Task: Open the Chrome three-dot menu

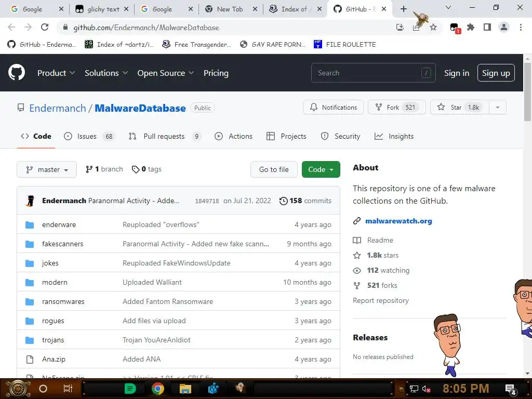Action: point(521,28)
